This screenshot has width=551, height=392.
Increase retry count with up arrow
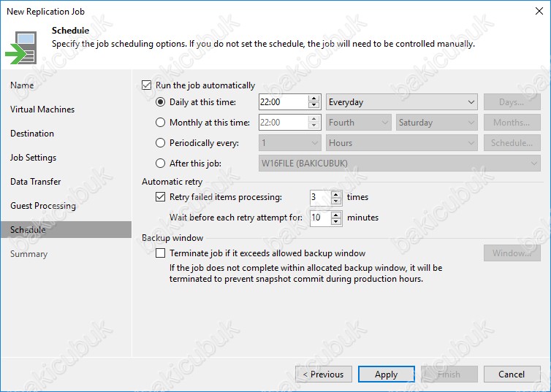point(336,193)
